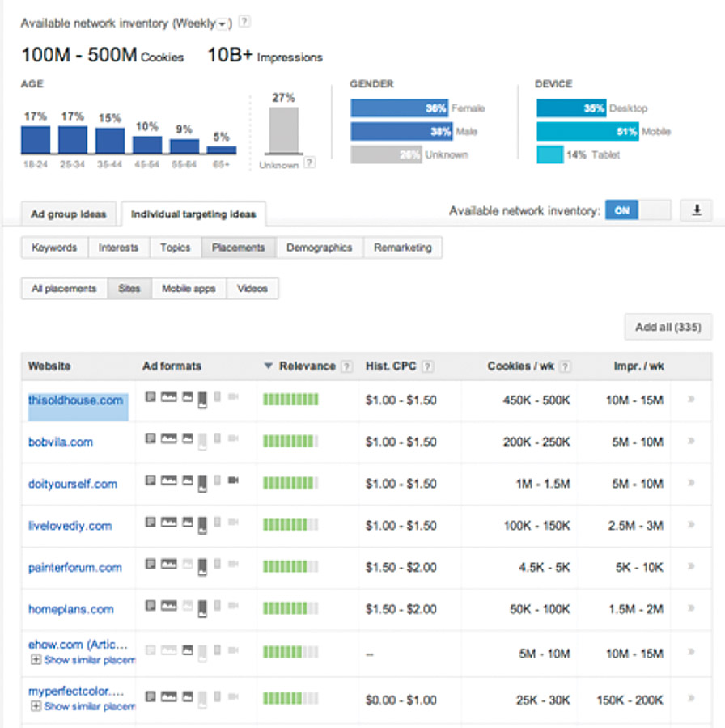Click the help icon next to Unknown age
This screenshot has width=725, height=728.
pos(310,163)
